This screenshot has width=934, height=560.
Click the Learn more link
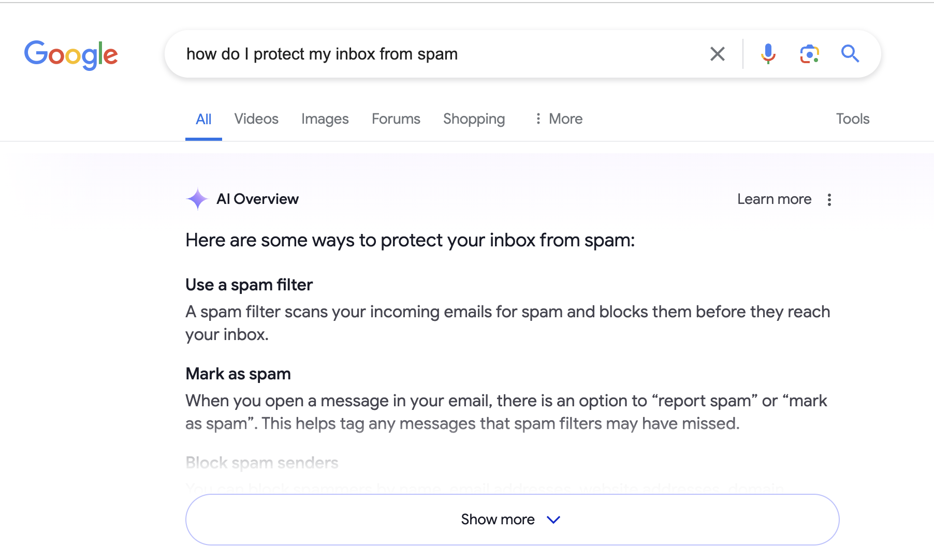tap(774, 199)
